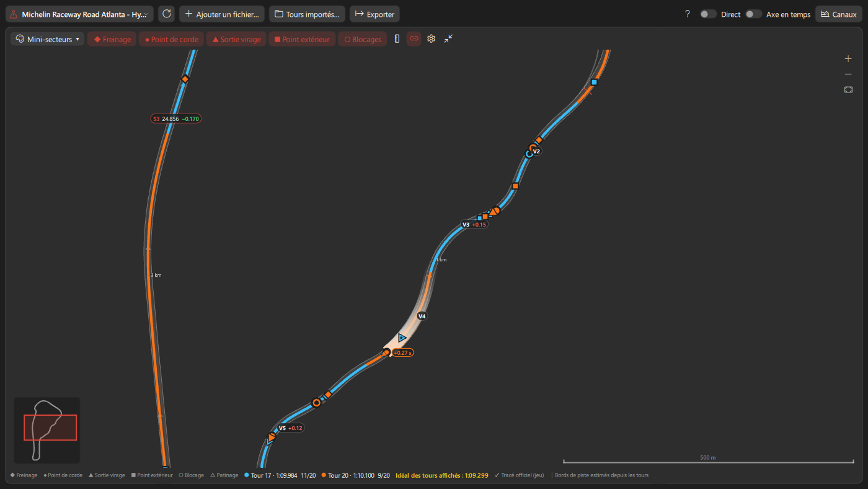This screenshot has width=868, height=489.
Task: Open the help question mark
Action: tap(687, 14)
